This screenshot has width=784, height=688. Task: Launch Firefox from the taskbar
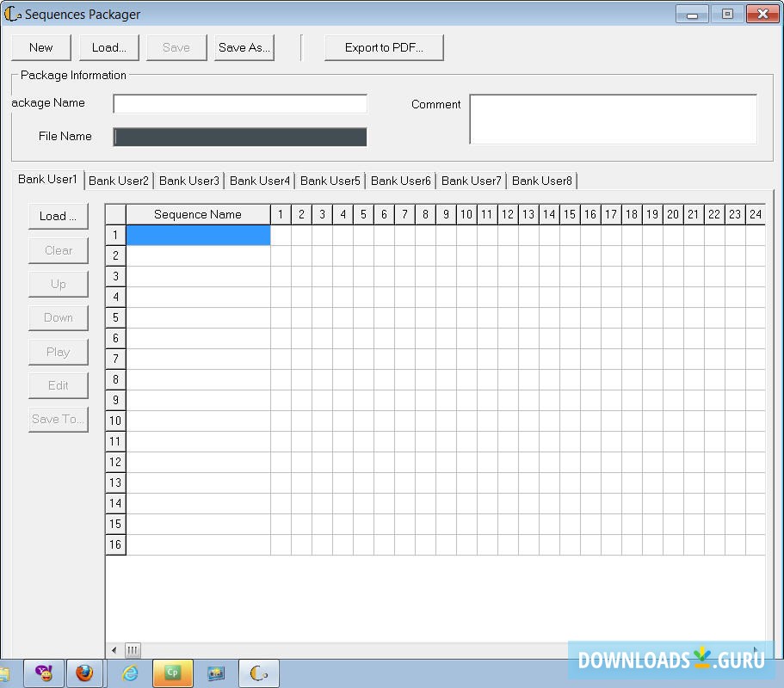[84, 673]
